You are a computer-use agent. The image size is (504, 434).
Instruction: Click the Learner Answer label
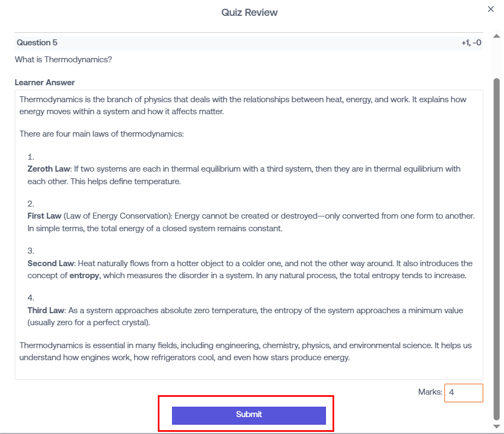(45, 83)
